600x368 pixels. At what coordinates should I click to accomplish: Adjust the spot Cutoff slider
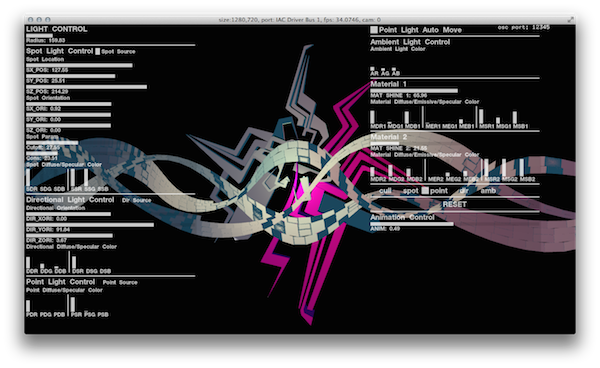[x=52, y=143]
